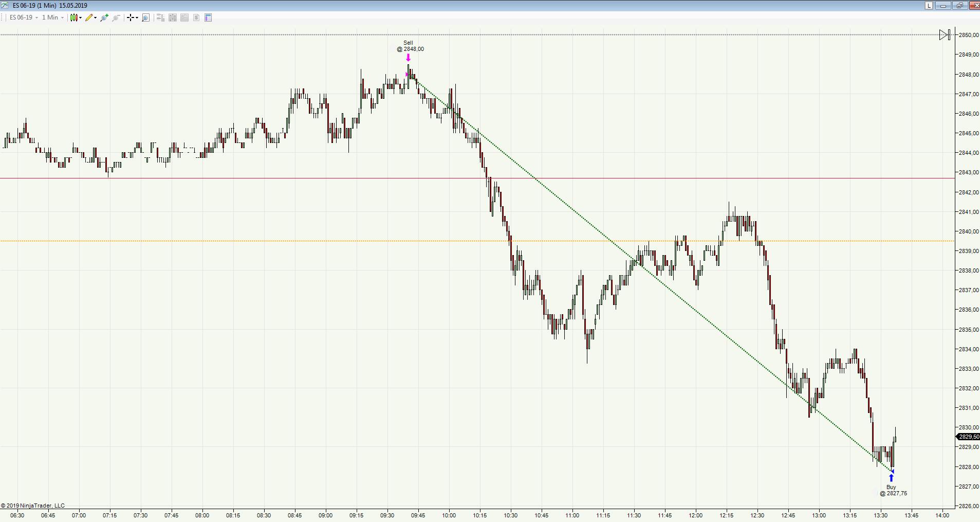Expand the cross hair cursor dropdown arrow
Viewport: 980px width, 522px height.
click(137, 17)
